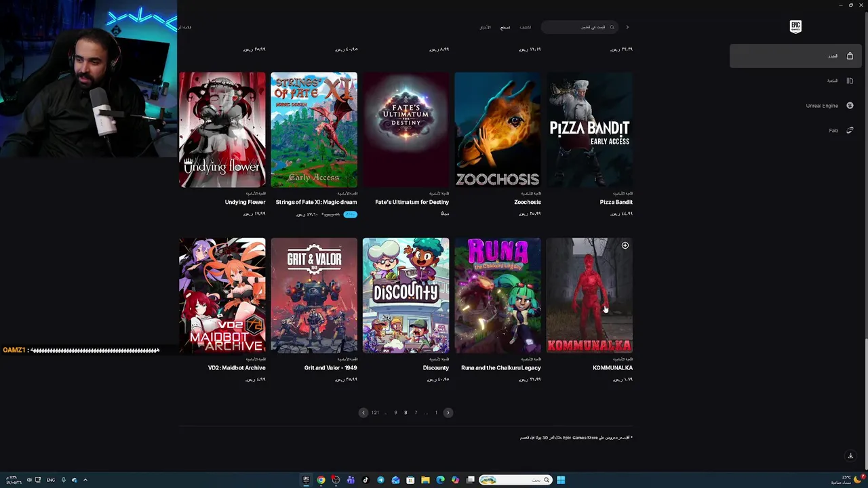This screenshot has height=488, width=868.
Task: Open the Store section with the bag icon
Action: [795, 56]
